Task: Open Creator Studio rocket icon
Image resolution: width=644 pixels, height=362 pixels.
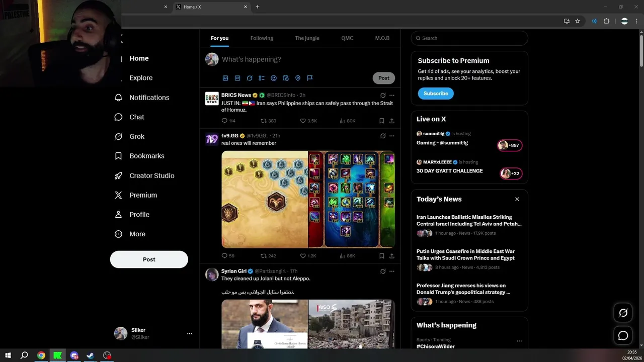Action: click(x=119, y=175)
